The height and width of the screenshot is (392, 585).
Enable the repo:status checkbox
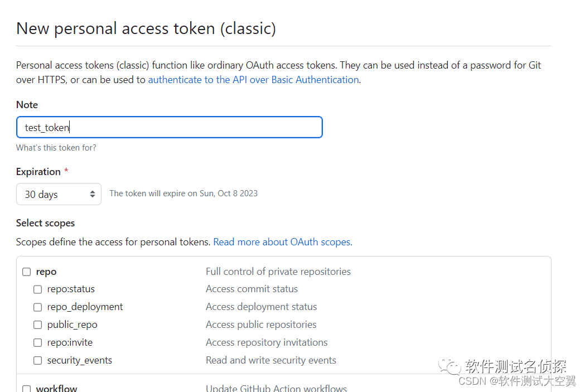(x=37, y=289)
